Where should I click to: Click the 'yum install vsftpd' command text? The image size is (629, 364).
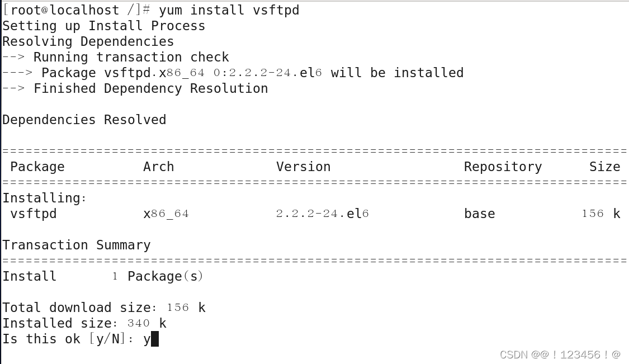tap(229, 10)
